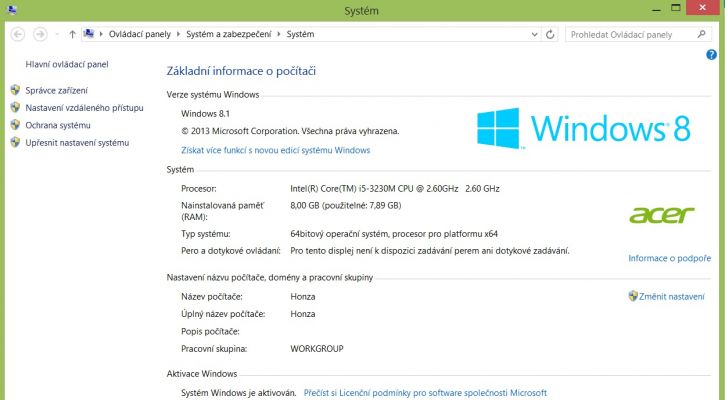Open Help with the blue question icon
This screenshot has height=400, width=725.
coord(711,55)
